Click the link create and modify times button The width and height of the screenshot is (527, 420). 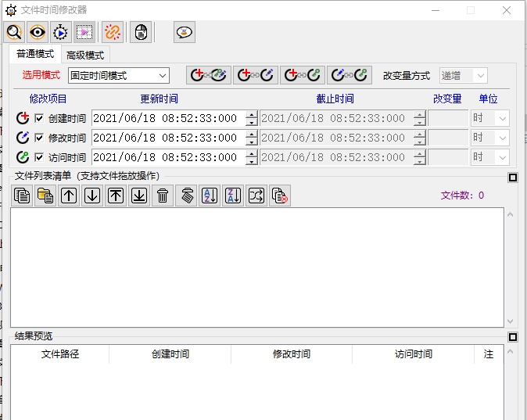pyautogui.click(x=256, y=74)
